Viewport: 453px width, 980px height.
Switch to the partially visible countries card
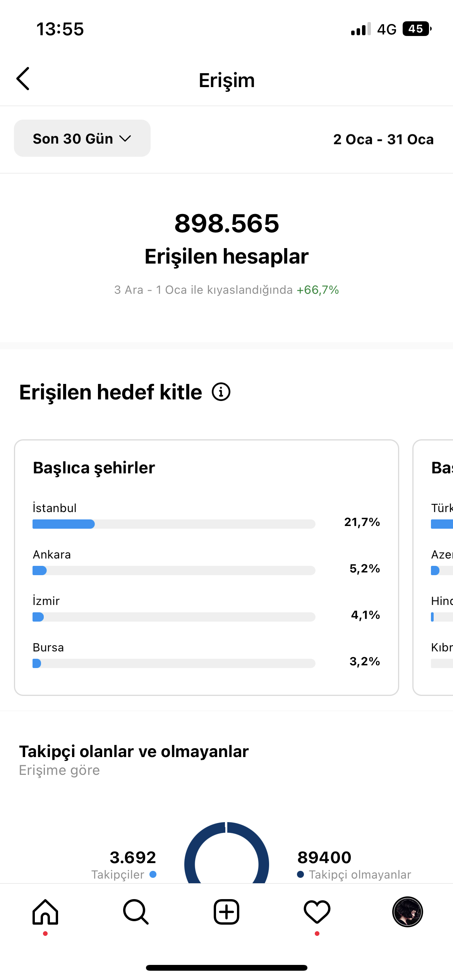433,567
